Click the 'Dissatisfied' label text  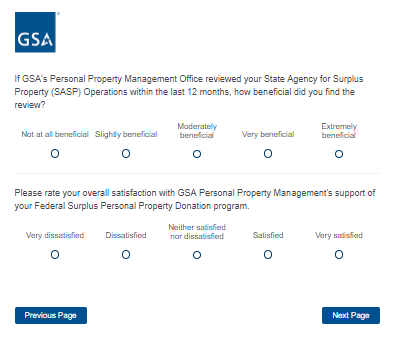click(x=126, y=235)
